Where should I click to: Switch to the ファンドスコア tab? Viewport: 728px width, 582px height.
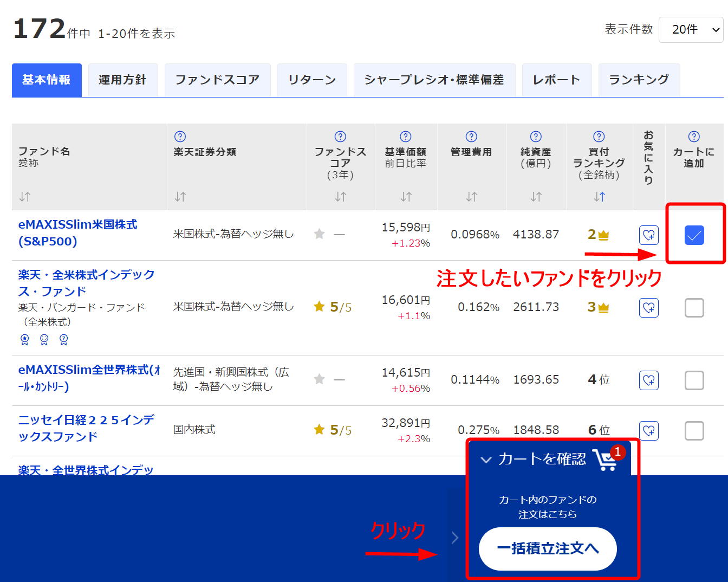point(218,80)
